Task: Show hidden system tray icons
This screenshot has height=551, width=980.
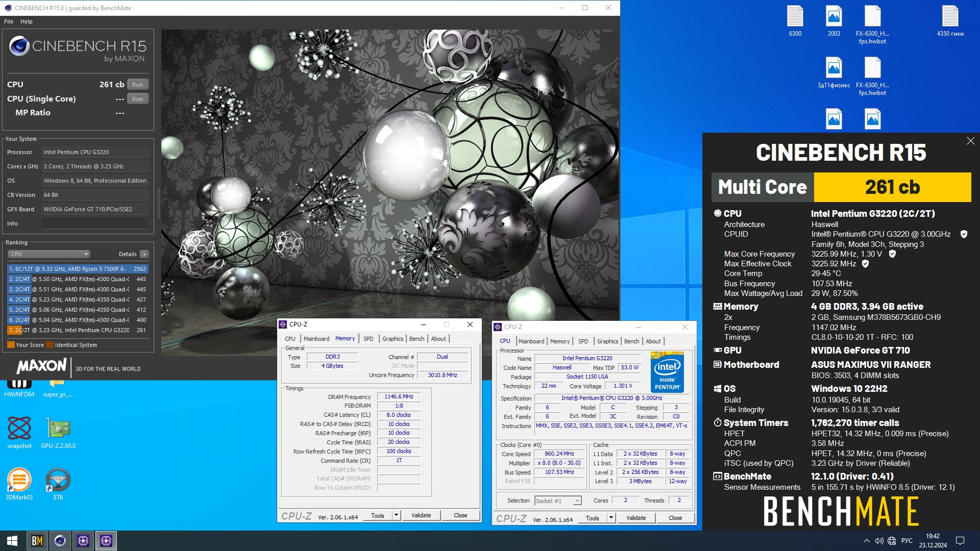Action: tap(866, 541)
